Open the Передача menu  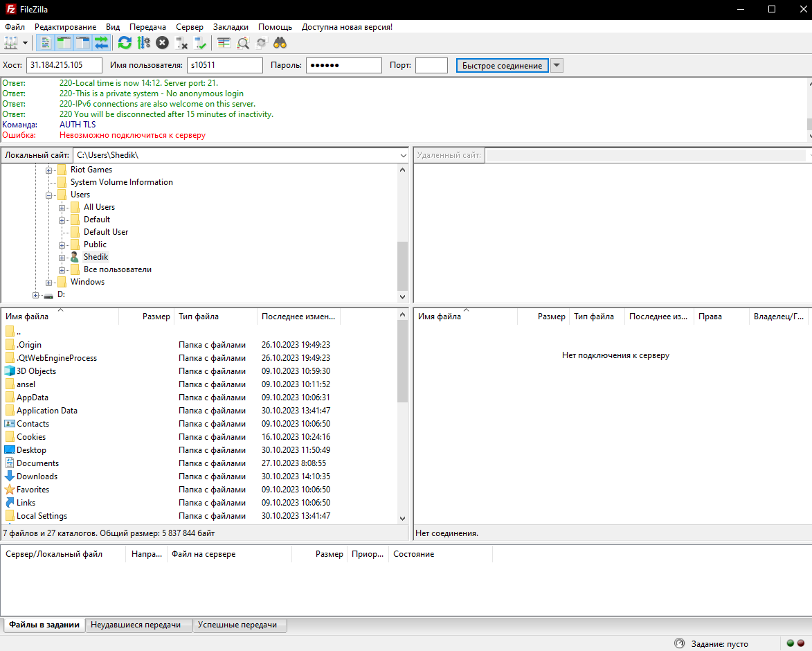pyautogui.click(x=147, y=27)
